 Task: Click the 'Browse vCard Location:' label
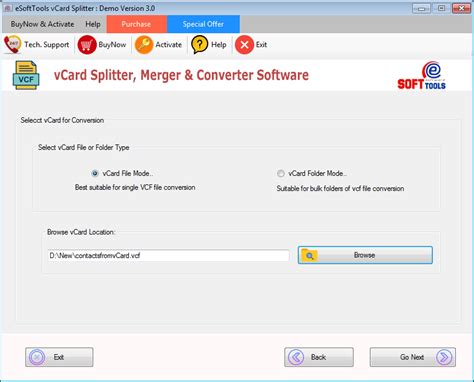pos(81,232)
